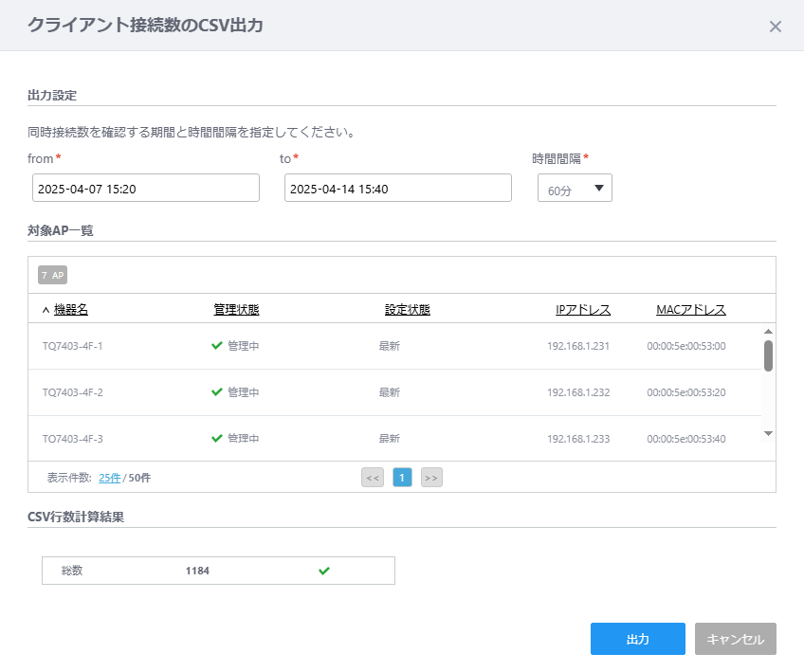Image resolution: width=804 pixels, height=672 pixels.
Task: Click the table scrollbar up arrow
Action: tap(768, 332)
